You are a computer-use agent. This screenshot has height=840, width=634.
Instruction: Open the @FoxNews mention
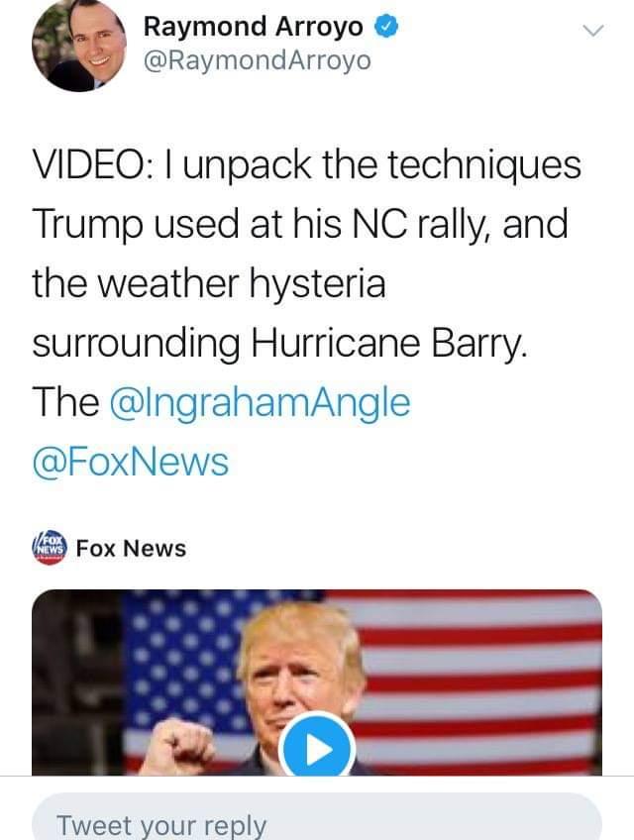click(x=130, y=463)
